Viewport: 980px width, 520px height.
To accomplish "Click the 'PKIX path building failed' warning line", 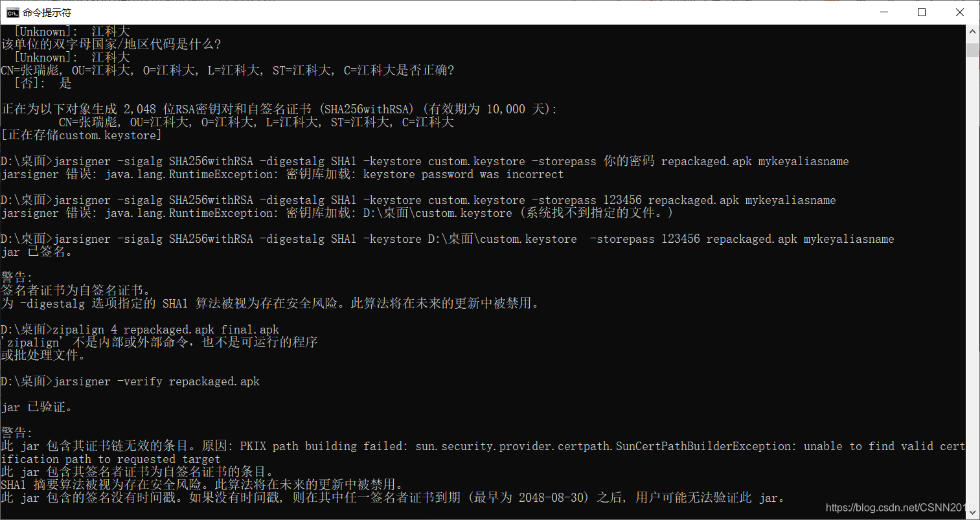I will 483,446.
